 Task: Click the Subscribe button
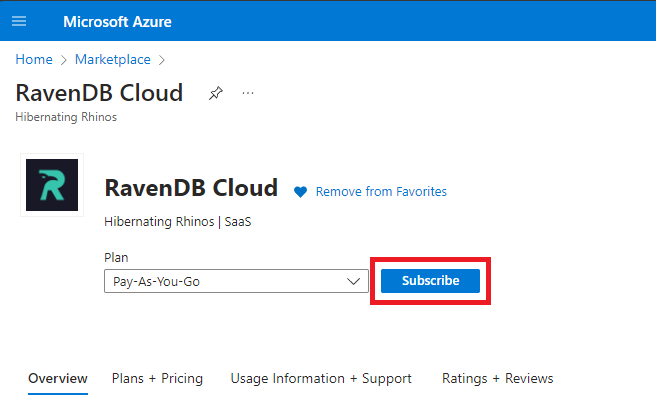pos(430,281)
